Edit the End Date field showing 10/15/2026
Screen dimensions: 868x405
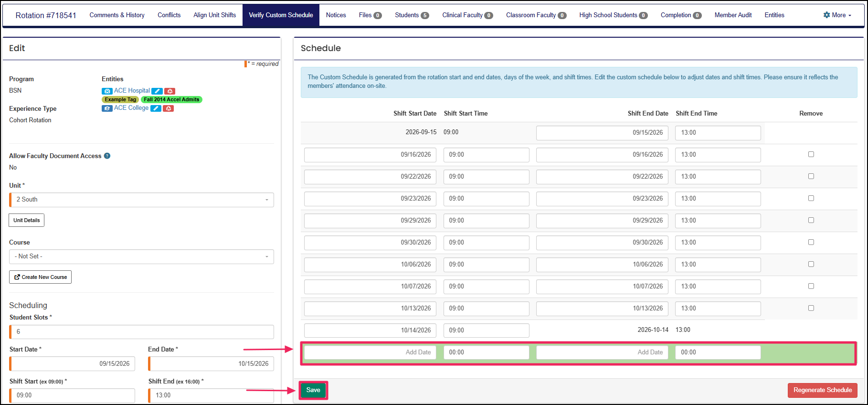[212, 364]
